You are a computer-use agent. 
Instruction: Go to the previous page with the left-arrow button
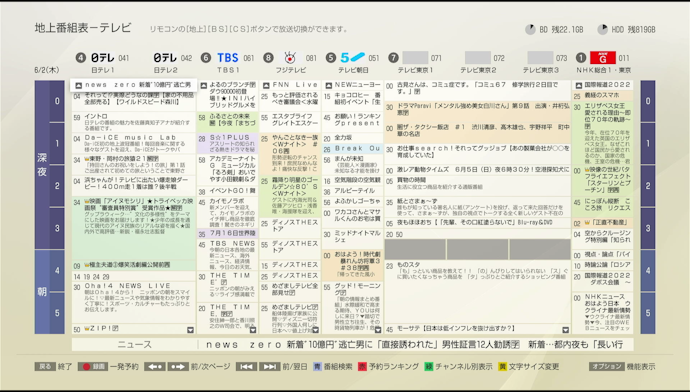point(154,366)
